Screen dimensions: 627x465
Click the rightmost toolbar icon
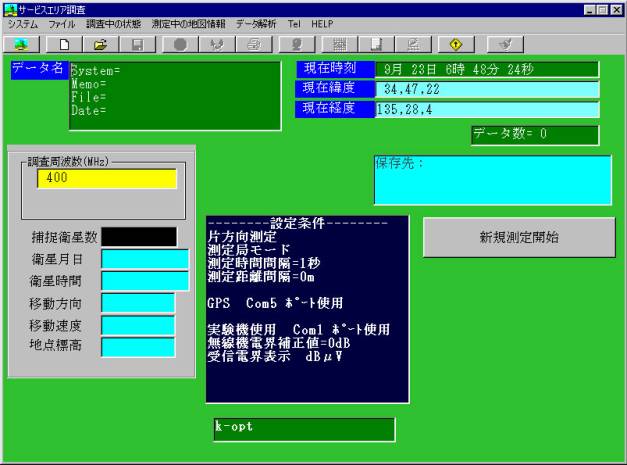click(x=505, y=44)
